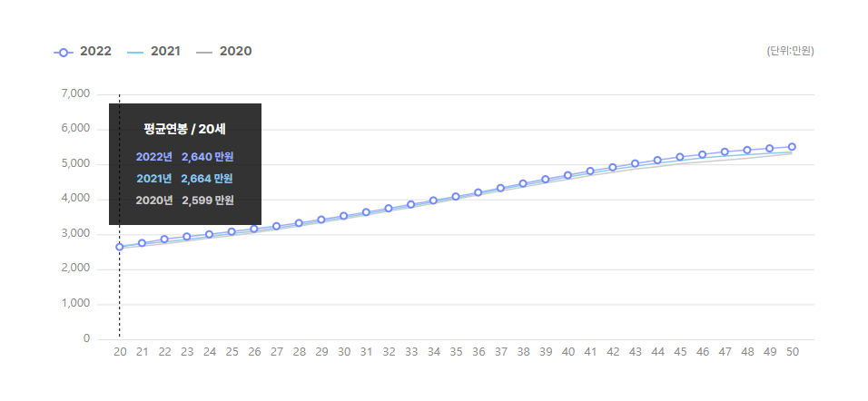Click the data point marker at age 45
Viewport: 868px width, 401px height.
pos(680,157)
